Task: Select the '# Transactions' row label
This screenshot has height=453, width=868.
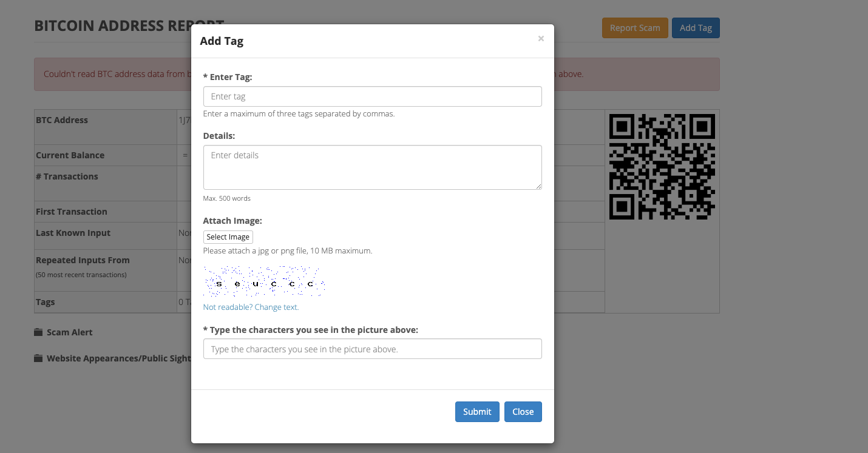Action: coord(67,176)
